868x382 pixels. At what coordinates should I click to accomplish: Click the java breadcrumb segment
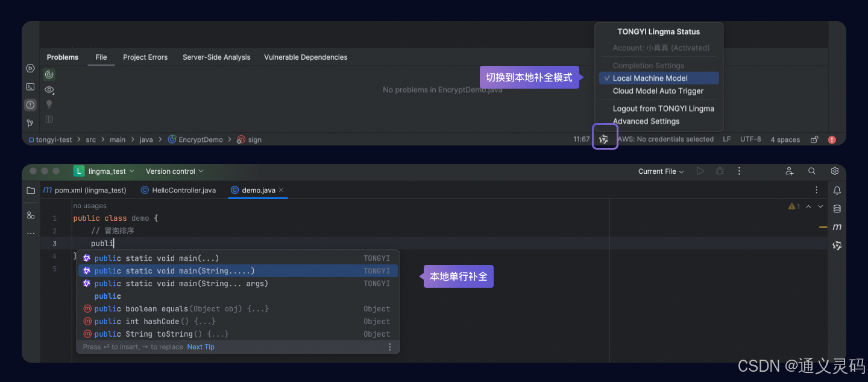[146, 139]
